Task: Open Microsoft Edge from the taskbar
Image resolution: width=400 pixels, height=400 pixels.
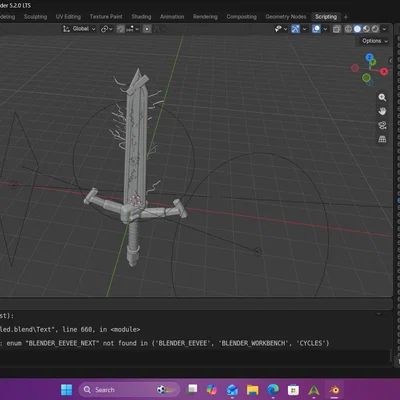Action: [273, 390]
